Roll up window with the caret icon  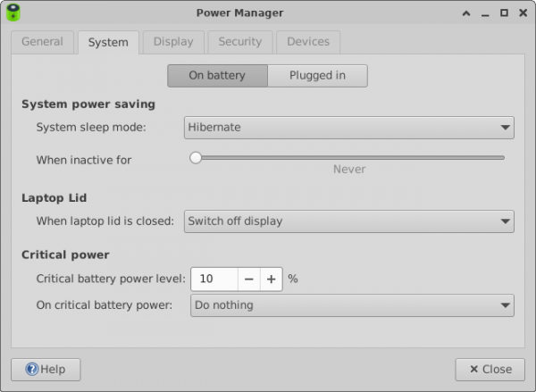click(466, 13)
